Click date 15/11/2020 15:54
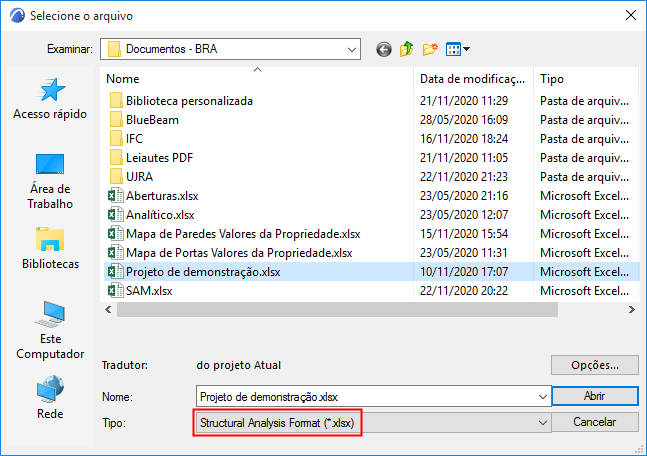Viewport: 647px width, 456px height. [464, 234]
